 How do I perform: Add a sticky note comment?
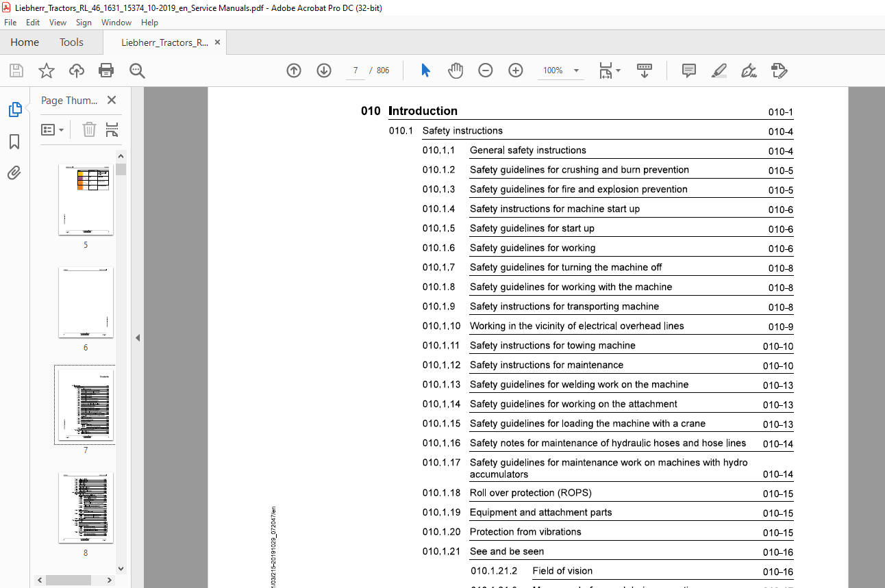click(689, 71)
